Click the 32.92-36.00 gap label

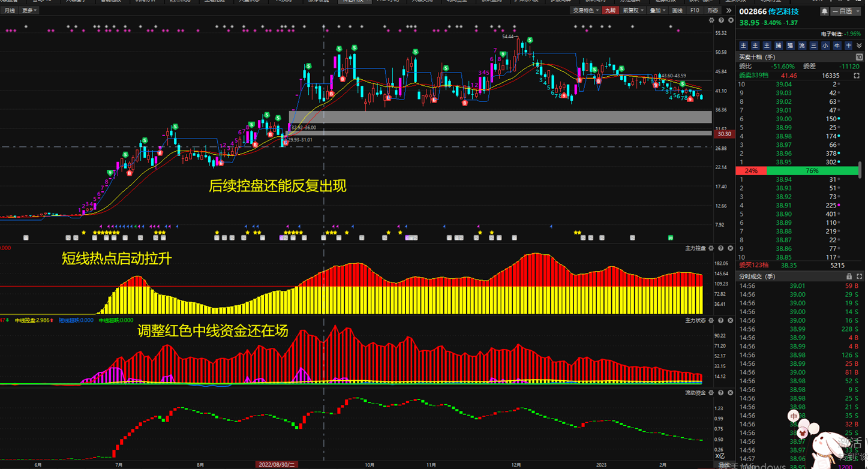click(303, 128)
